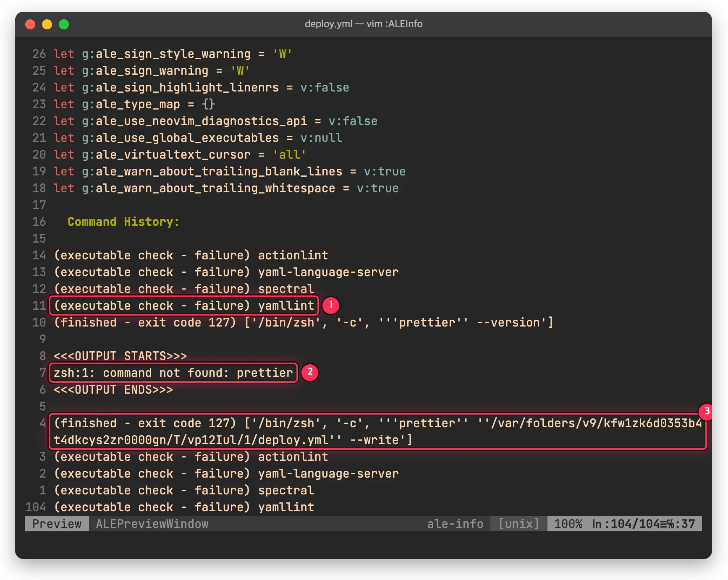Click line 'let g:ale_sign_warning'
728x580 pixels.
(x=152, y=71)
